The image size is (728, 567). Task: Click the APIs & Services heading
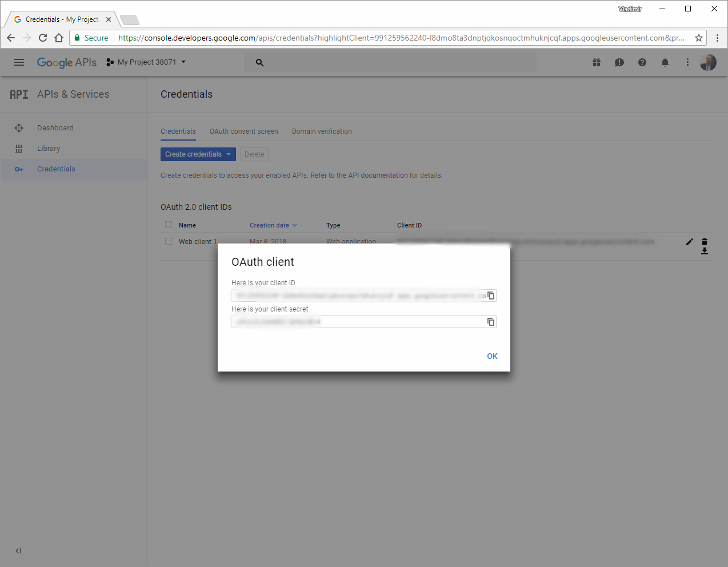(x=73, y=94)
